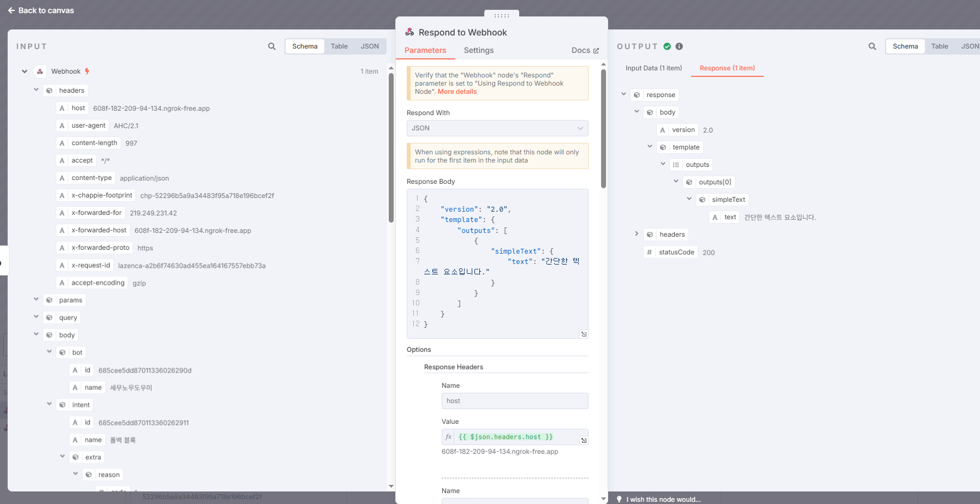Viewport: 980px width, 504px height.
Task: Click 'I wish this node would...' feedback
Action: (x=663, y=499)
